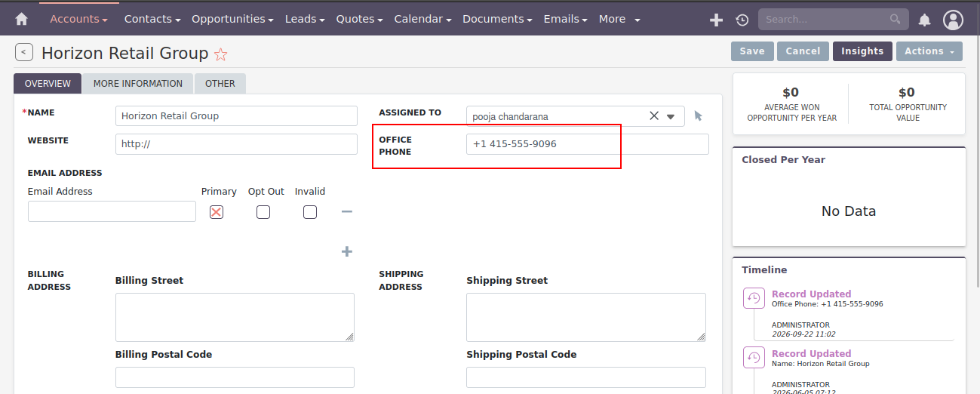Open the Actions dropdown button
This screenshot has height=394, width=980.
coord(929,51)
